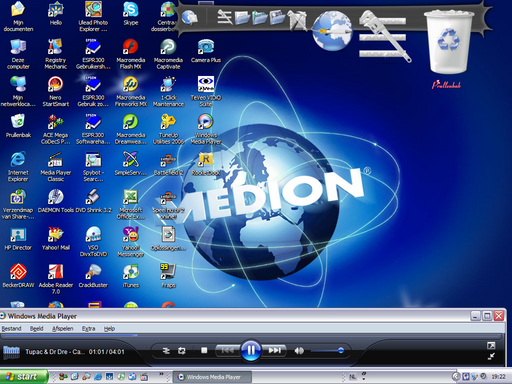This screenshot has width=512, height=384.
Task: Toggle shuffle mode in Media Player
Action: [x=166, y=351]
